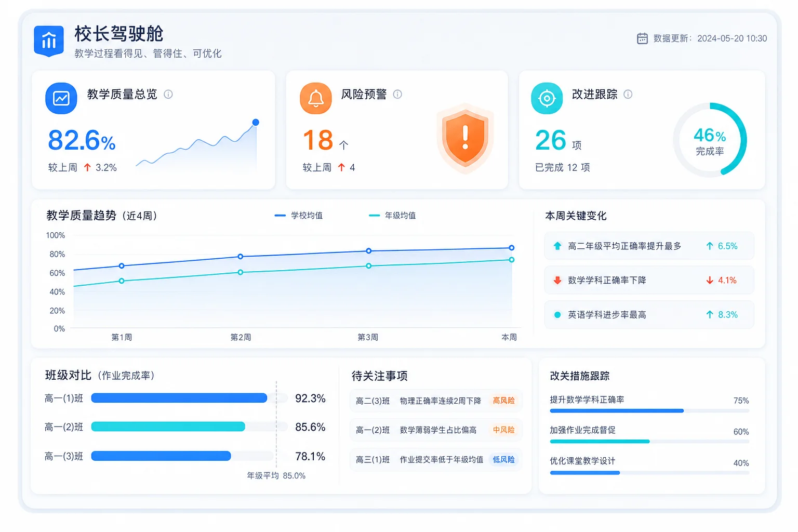Click the up arrow beside 6.5%
Viewport: 798px width, 532px height.
click(710, 246)
